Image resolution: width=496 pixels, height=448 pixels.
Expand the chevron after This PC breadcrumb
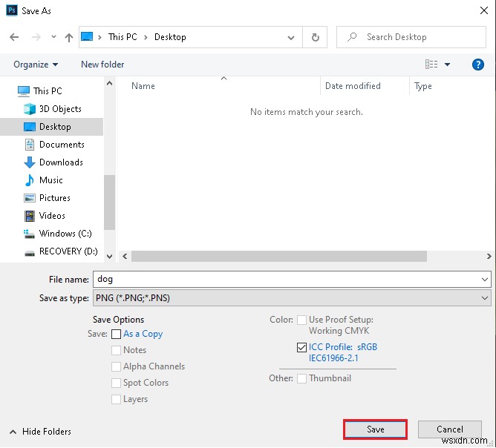tap(146, 37)
